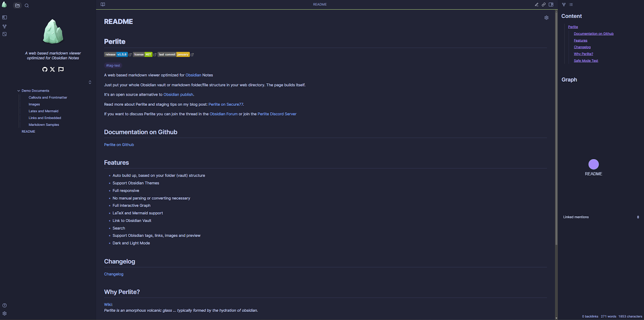Select the file explorer folder tab
The height and width of the screenshot is (320, 644).
point(17,6)
